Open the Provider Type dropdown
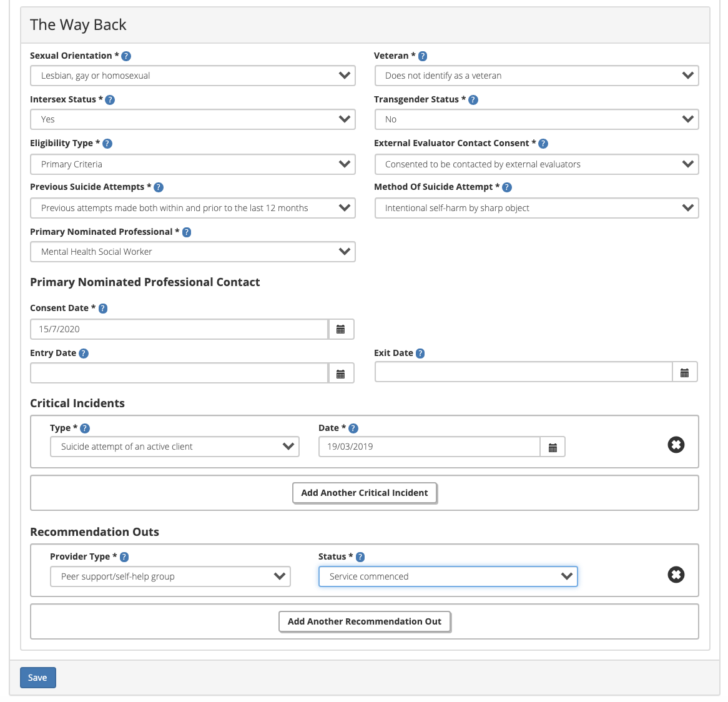Viewport: 728px width, 702px height. (x=170, y=576)
